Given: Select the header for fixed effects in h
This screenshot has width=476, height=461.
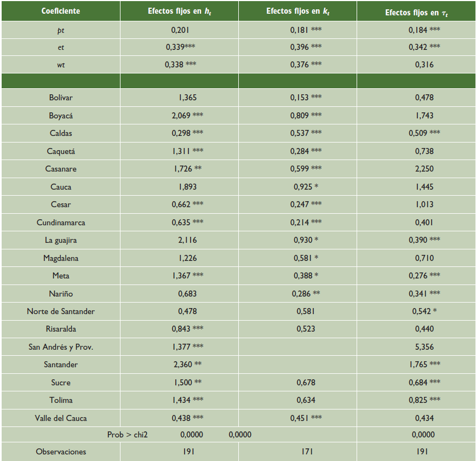Looking at the screenshot, I should coord(179,11).
